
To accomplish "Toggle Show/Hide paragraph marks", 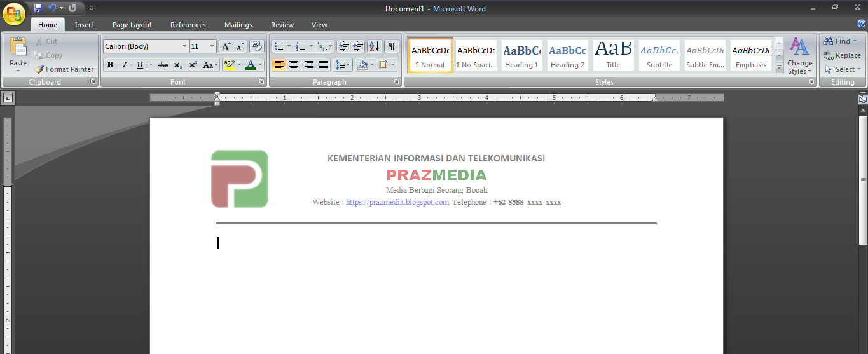I will point(392,46).
